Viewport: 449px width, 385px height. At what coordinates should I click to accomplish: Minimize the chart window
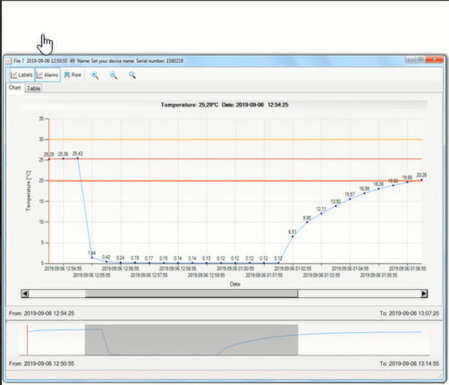pos(410,60)
